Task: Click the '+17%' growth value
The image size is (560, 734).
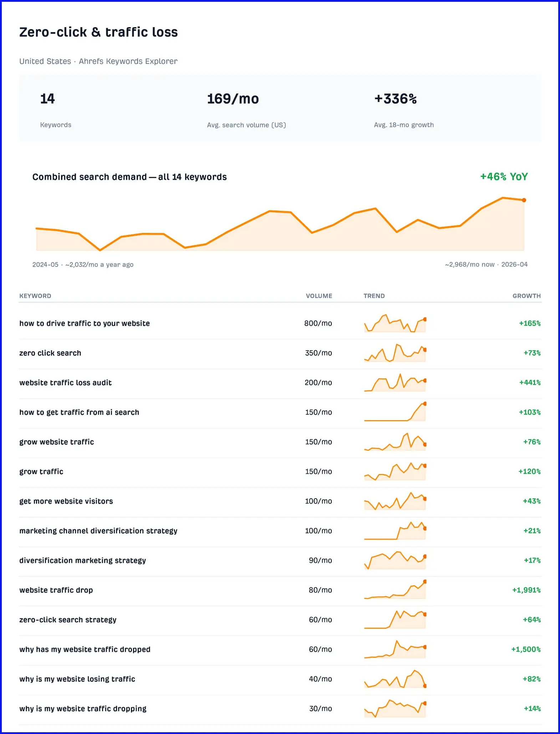Action: coord(532,560)
